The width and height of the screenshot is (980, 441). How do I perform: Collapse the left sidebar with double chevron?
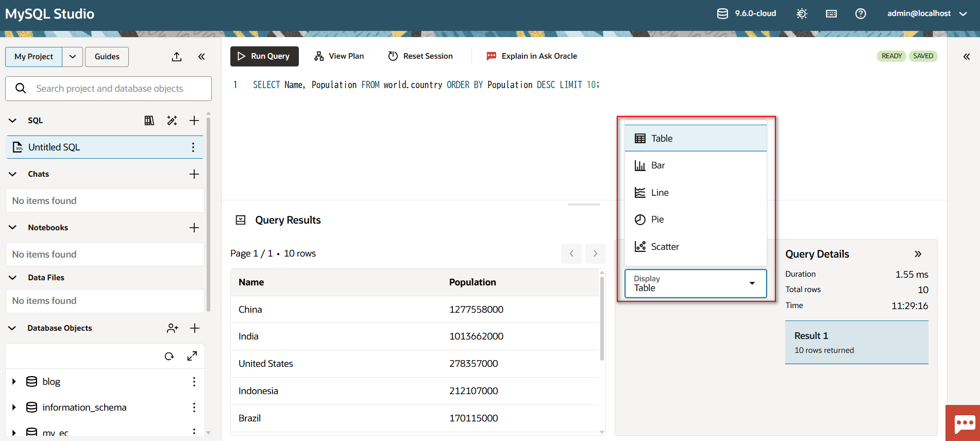201,57
